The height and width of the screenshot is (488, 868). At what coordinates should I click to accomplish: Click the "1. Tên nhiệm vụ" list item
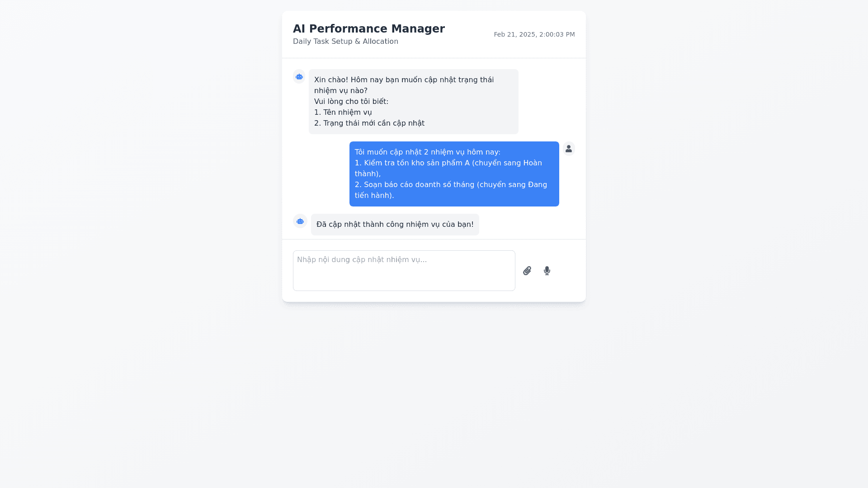click(x=343, y=113)
